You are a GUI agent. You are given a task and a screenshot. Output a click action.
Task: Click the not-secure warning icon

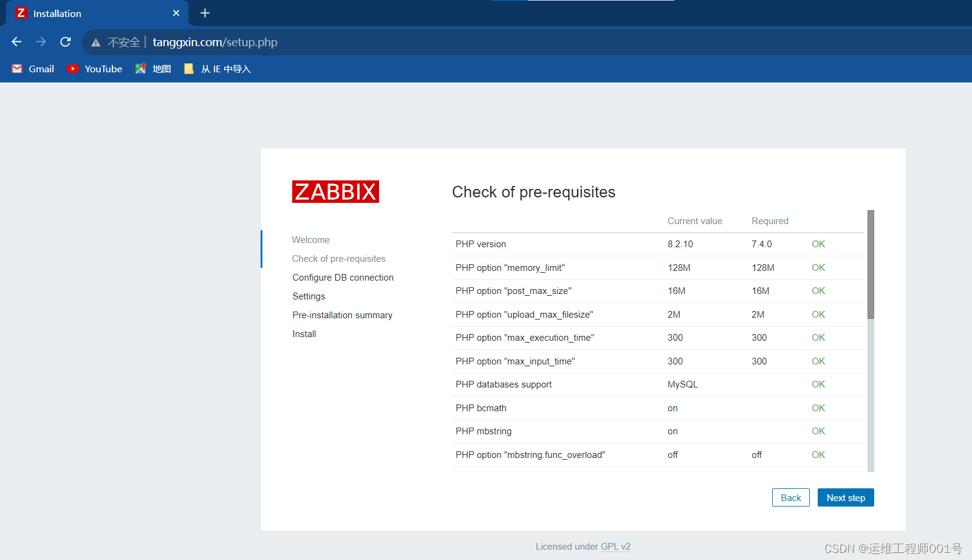[96, 43]
